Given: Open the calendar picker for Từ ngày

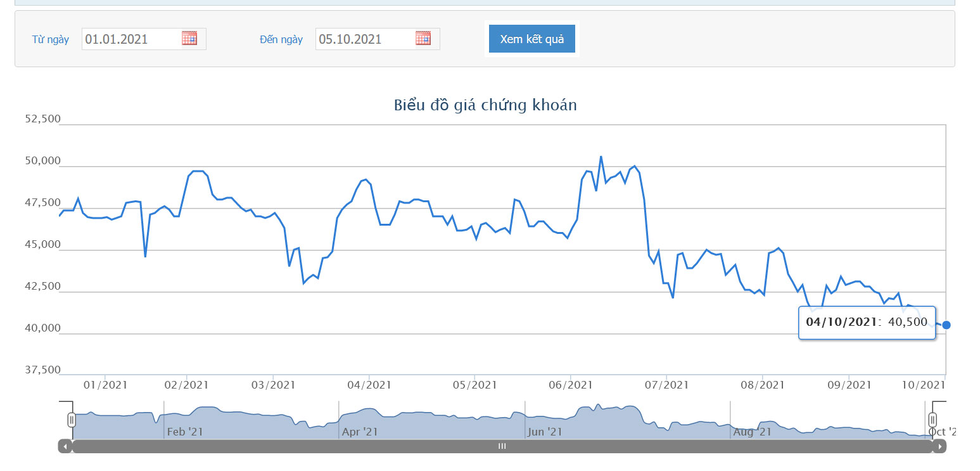Looking at the screenshot, I should pyautogui.click(x=189, y=38).
